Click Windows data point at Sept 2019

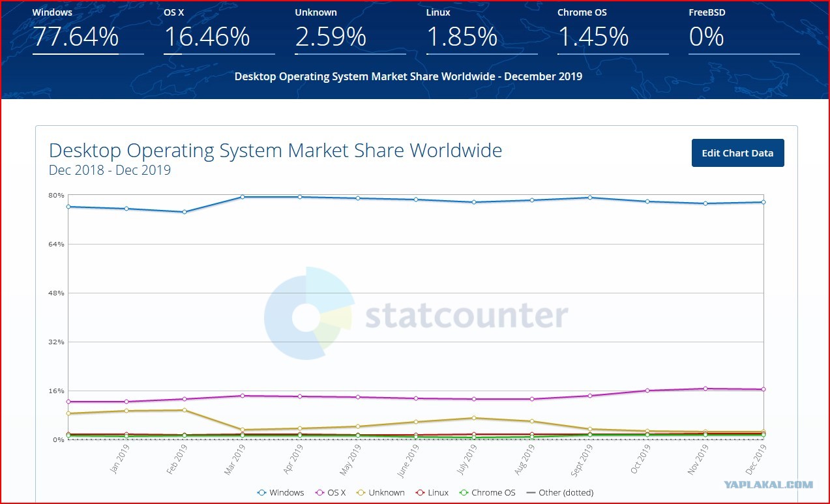[589, 198]
